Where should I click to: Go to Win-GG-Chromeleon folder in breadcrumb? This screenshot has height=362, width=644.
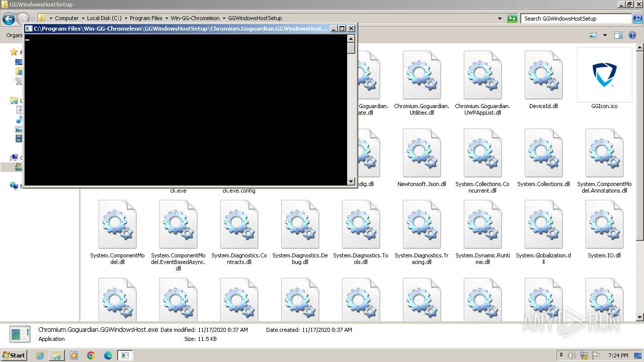click(x=195, y=18)
